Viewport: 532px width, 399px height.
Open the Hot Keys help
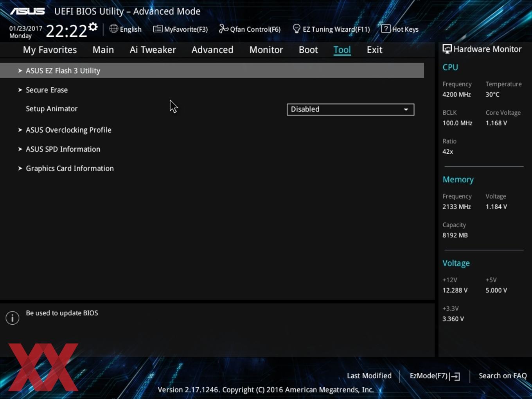pos(400,29)
